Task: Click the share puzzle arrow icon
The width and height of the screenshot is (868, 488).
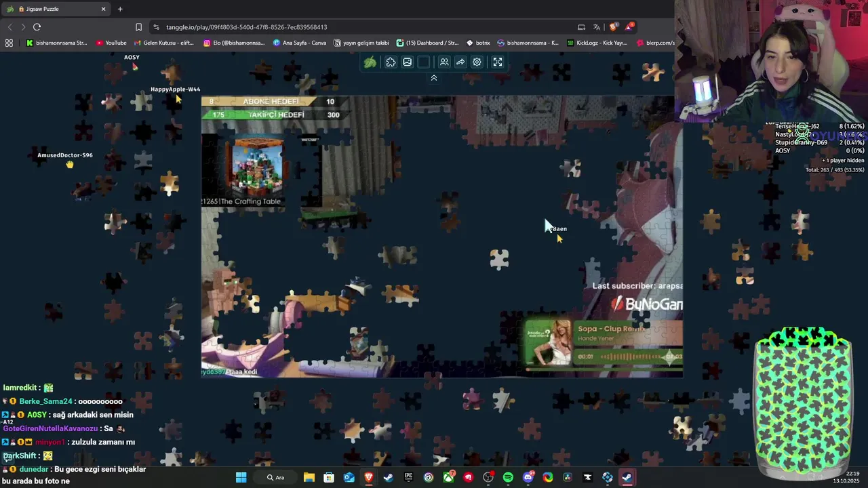Action: (x=460, y=62)
